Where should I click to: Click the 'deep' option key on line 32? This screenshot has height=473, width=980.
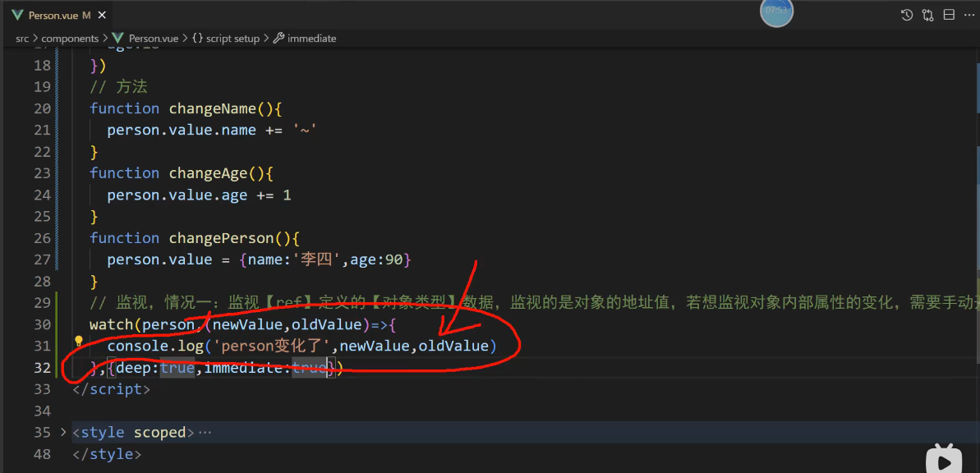133,367
